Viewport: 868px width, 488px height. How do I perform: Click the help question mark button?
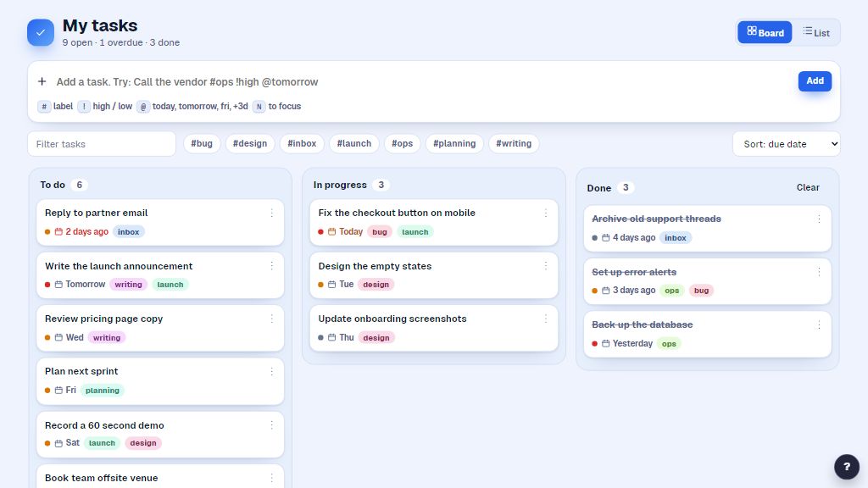(x=847, y=467)
